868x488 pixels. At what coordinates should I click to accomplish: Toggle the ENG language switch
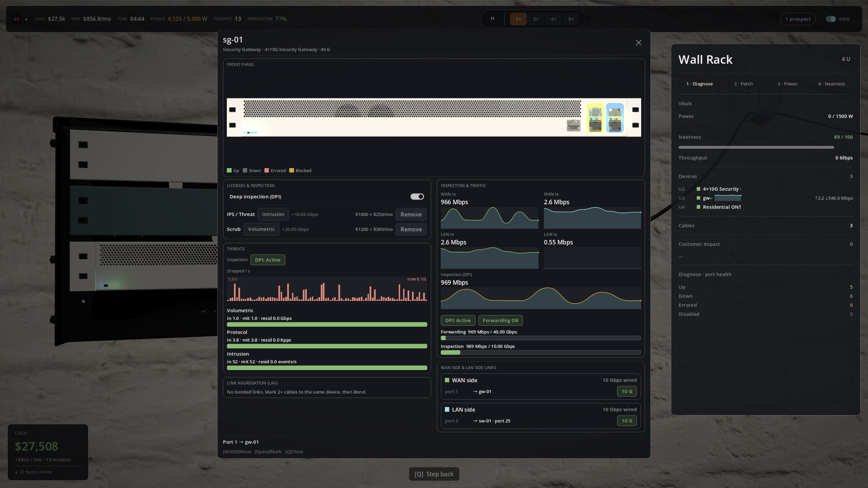(x=830, y=19)
